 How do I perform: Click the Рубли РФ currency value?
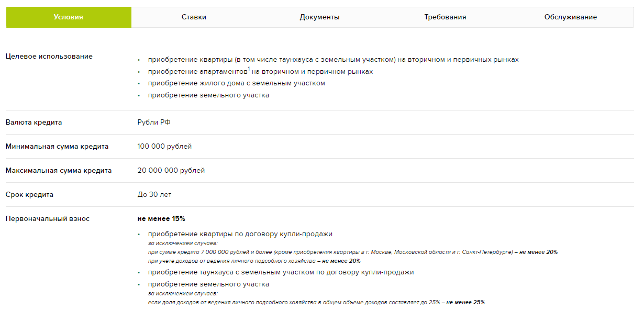(x=154, y=123)
